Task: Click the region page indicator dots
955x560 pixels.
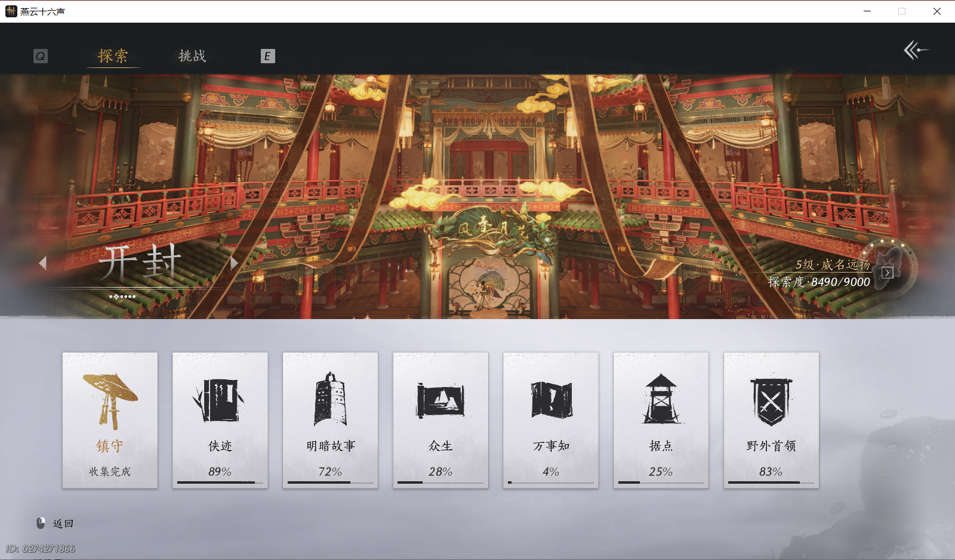Action: 122,296
